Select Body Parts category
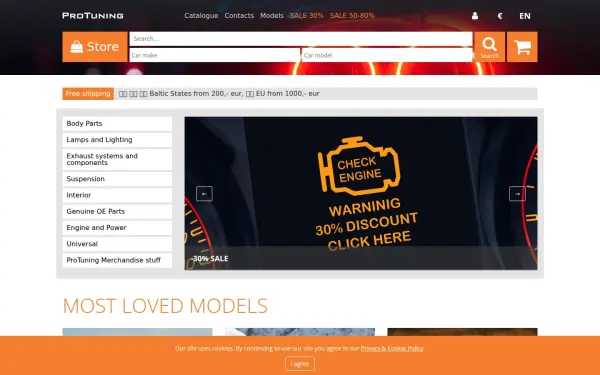 pyautogui.click(x=117, y=124)
